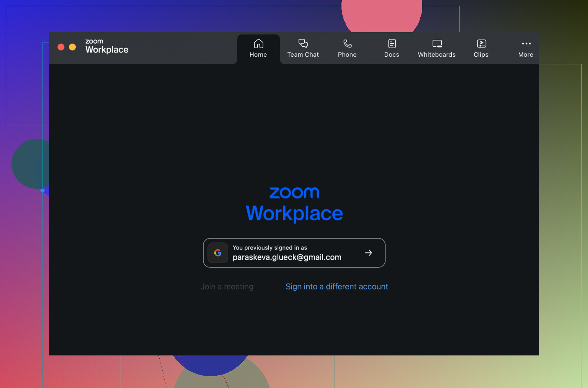Click the Docs document icon
This screenshot has width=588, height=388.
[x=392, y=44]
